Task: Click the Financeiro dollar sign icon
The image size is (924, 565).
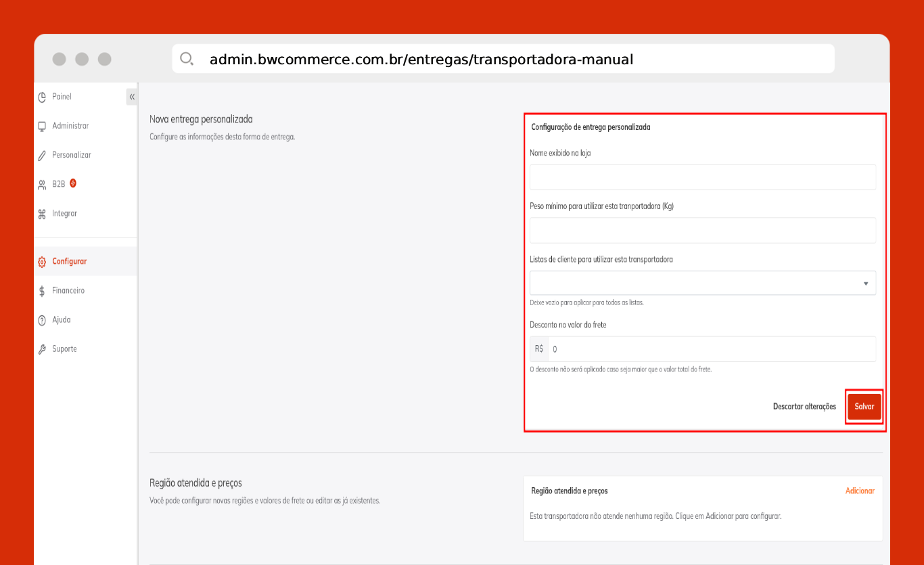Action: point(42,291)
